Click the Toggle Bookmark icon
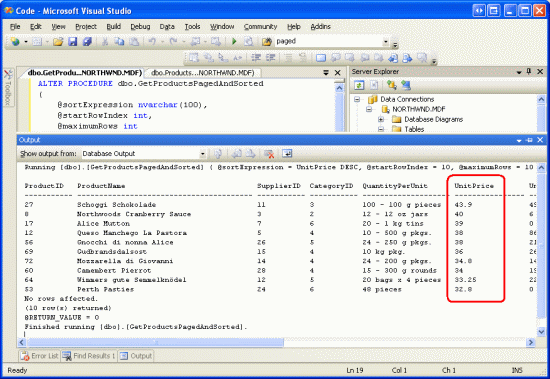This screenshot has width=550, height=379. (x=321, y=57)
